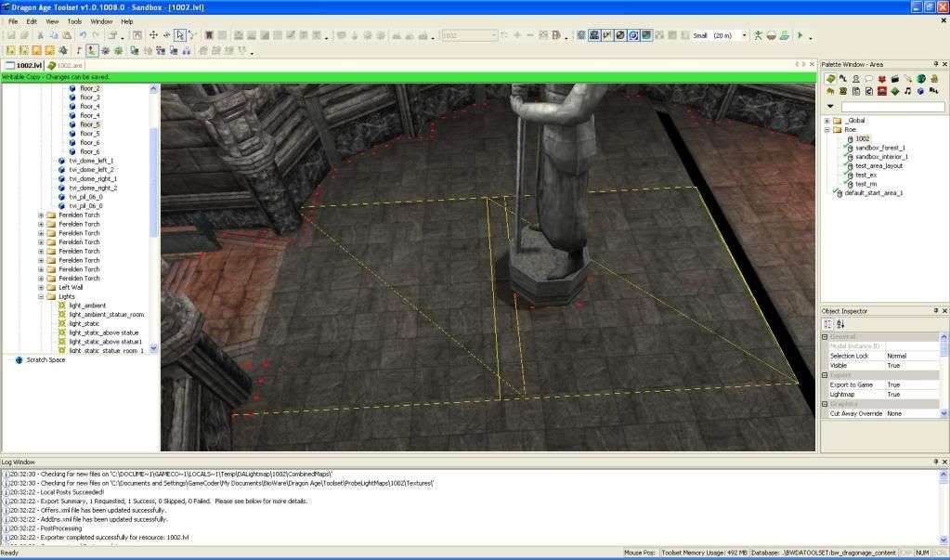Viewport: 950px width, 560px height.
Task: Click the globe icon in Palette Window
Action: click(x=920, y=79)
